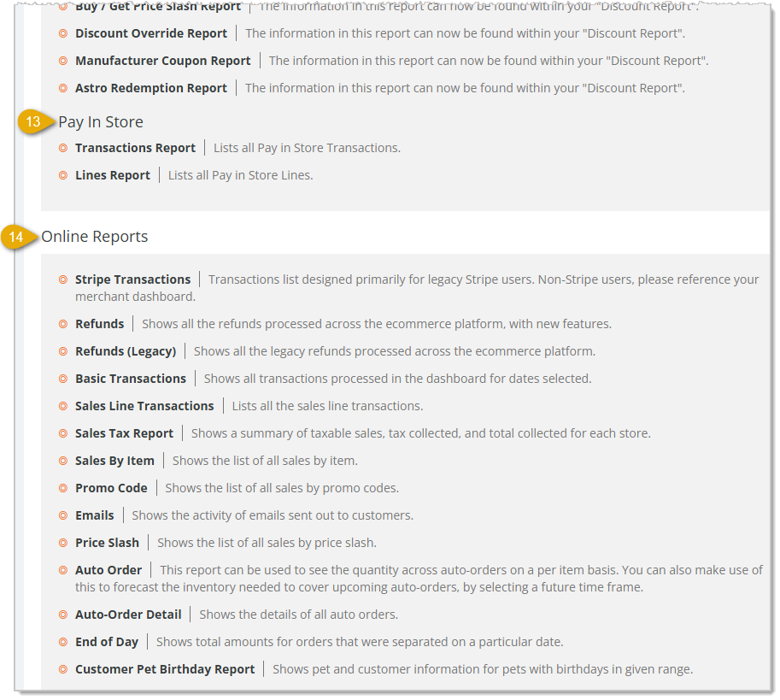Click the number 14 callout marker
The image size is (780, 700).
[19, 237]
